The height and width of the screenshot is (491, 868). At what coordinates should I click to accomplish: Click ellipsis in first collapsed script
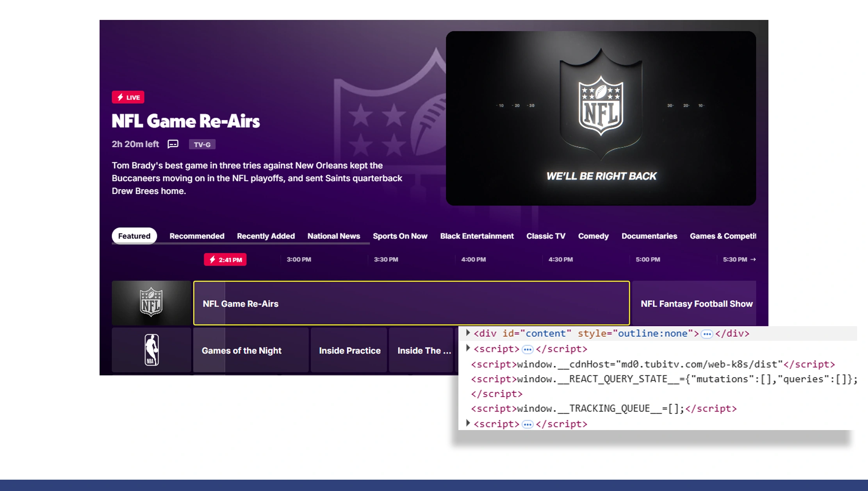click(528, 349)
